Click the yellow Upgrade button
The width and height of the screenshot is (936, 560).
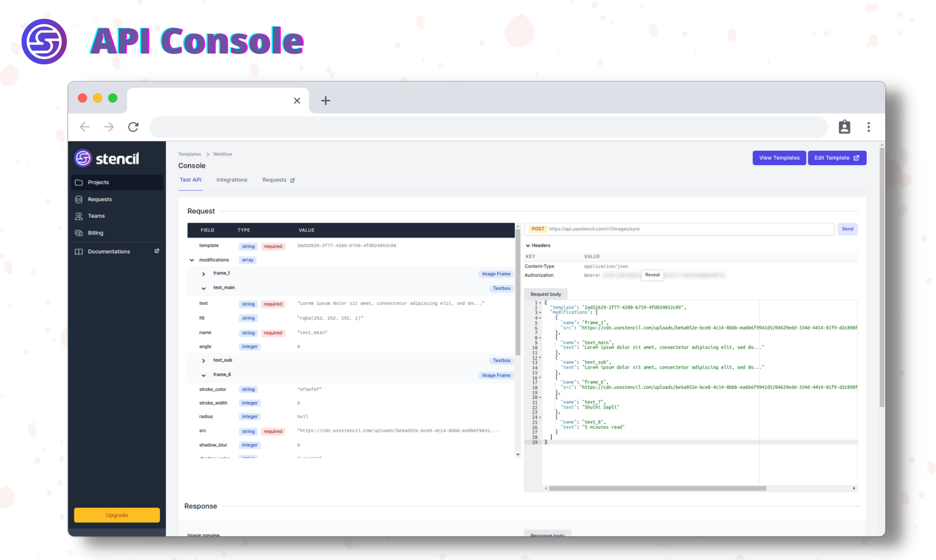tap(117, 515)
